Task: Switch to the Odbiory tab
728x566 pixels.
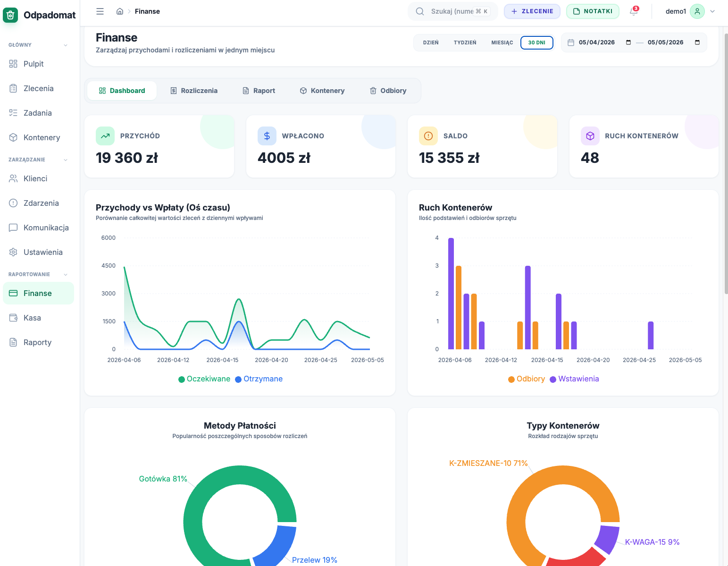Action: point(388,91)
